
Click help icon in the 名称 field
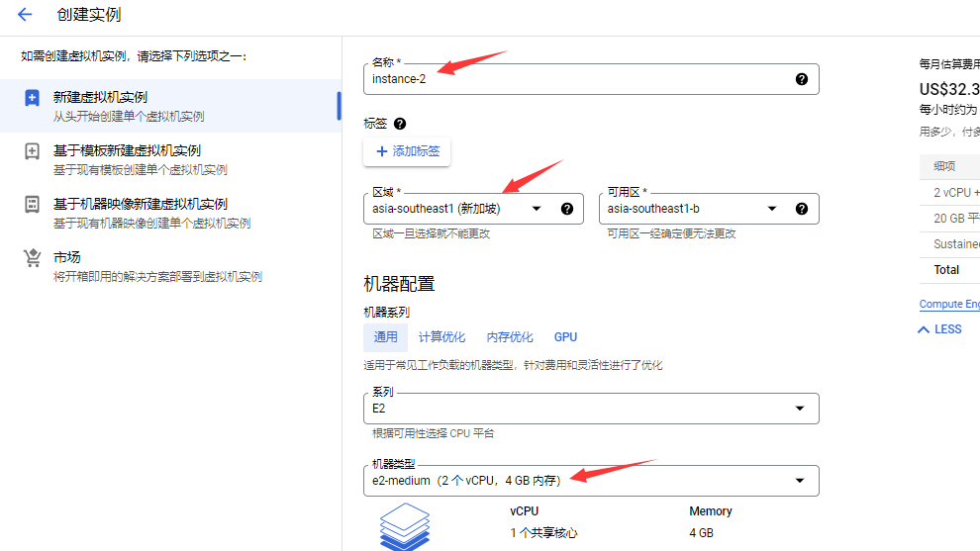[802, 79]
